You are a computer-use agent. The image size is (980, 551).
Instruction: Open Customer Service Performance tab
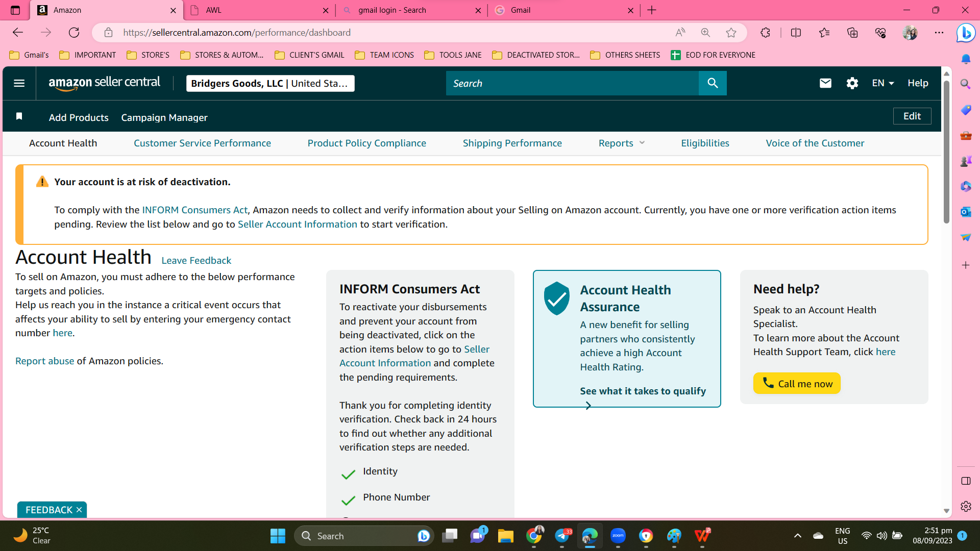[x=202, y=143]
